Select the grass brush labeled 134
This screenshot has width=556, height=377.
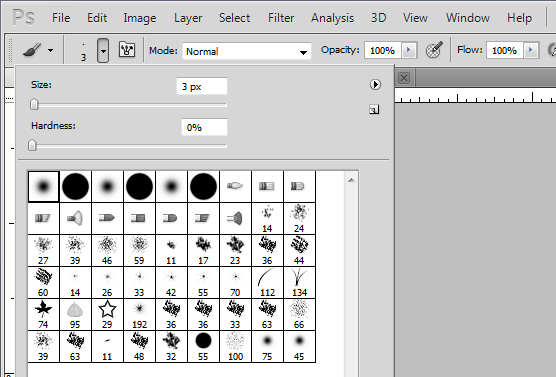click(x=299, y=282)
